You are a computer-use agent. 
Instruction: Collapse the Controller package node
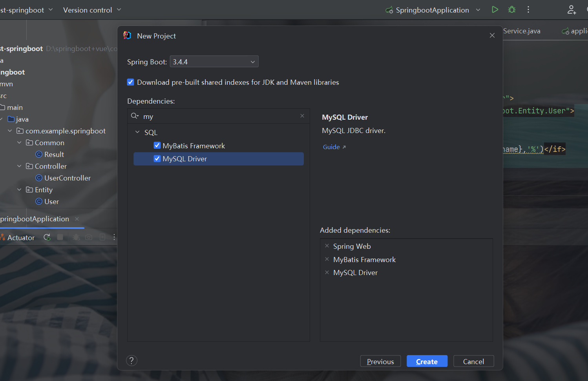[19, 166]
